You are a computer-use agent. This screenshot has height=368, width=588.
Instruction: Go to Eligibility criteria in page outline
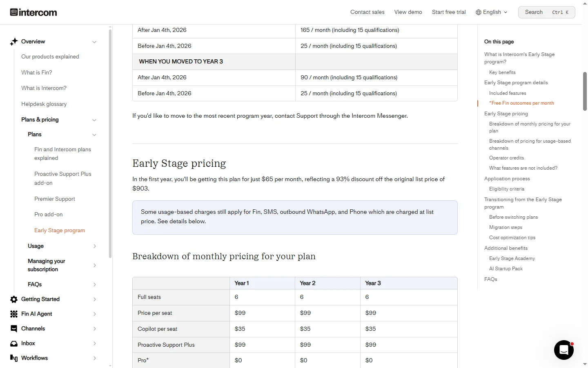point(507,189)
